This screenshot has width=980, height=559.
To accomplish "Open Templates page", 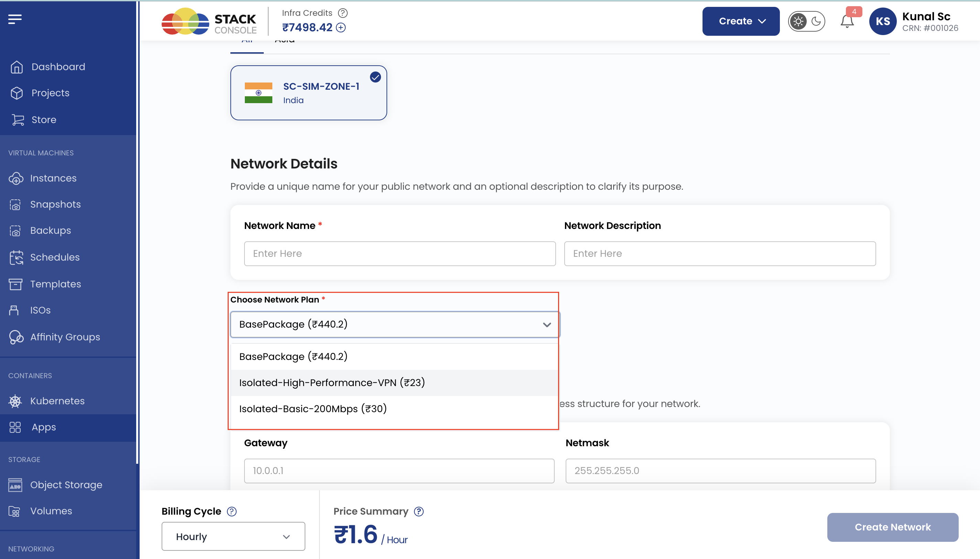I will pos(56,284).
